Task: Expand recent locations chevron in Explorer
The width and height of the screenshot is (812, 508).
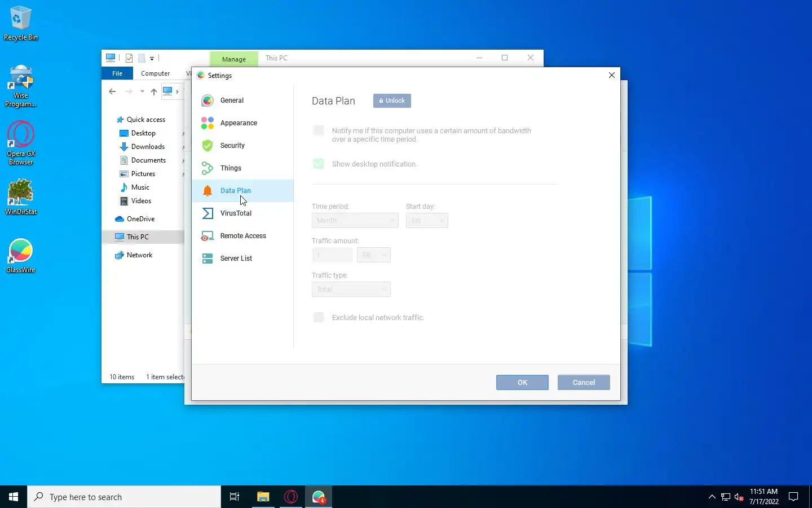Action: [142, 91]
